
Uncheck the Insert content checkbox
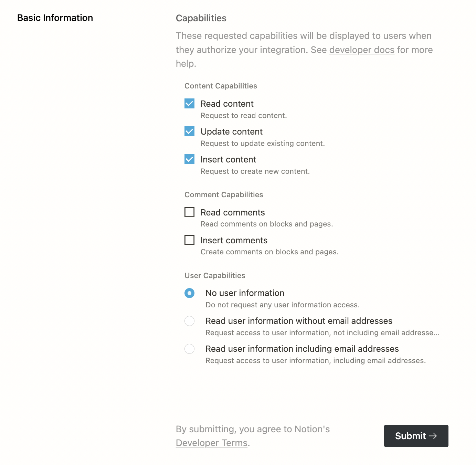click(189, 159)
